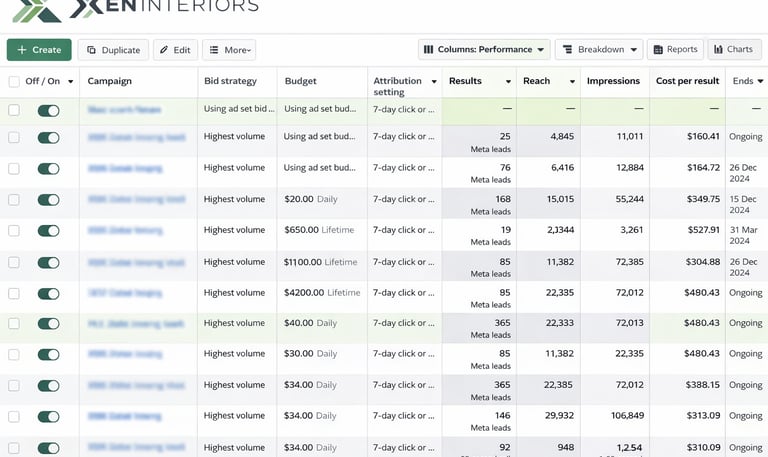768x457 pixels.
Task: Open the More menu
Action: (x=228, y=50)
